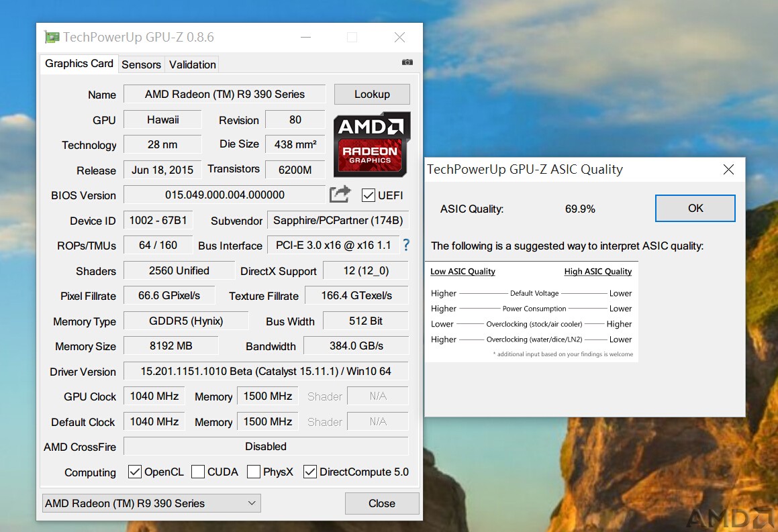Click the Close button in GPU-Z
Viewport: 778px width, 532px height.
tap(382, 503)
